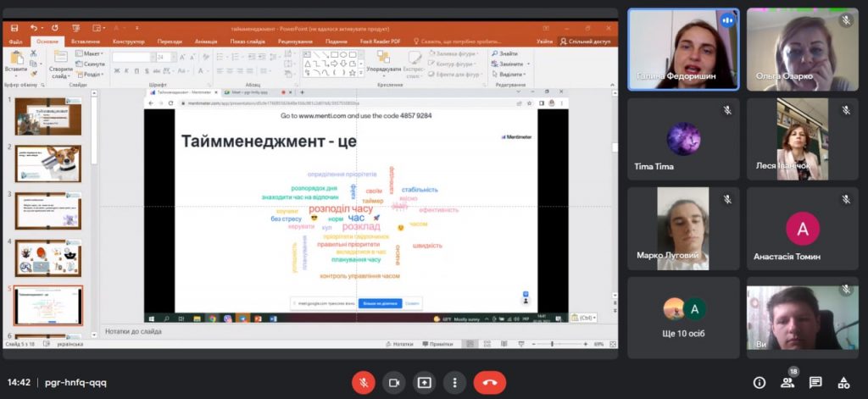868x399 pixels.
Task: Open the three-dot more options menu
Action: pos(455,382)
